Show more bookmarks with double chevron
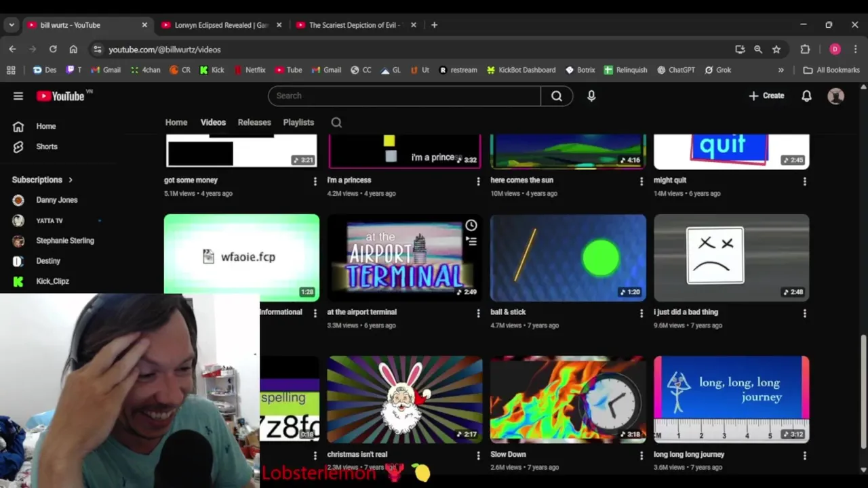 point(781,70)
